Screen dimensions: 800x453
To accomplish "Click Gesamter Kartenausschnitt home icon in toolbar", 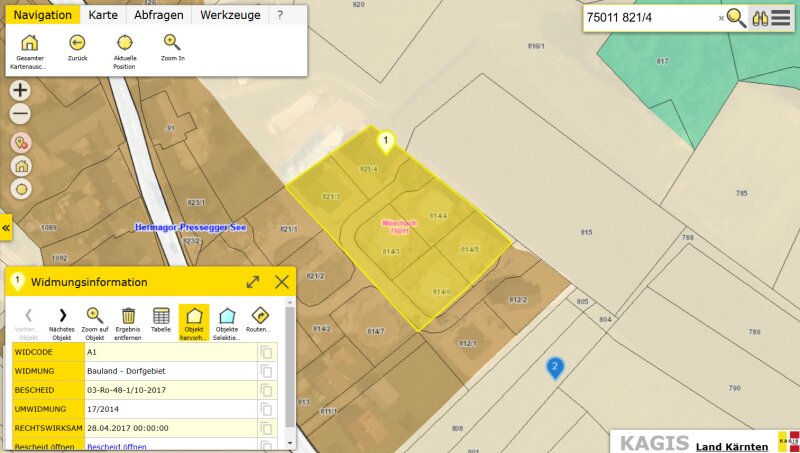I will coord(29,43).
